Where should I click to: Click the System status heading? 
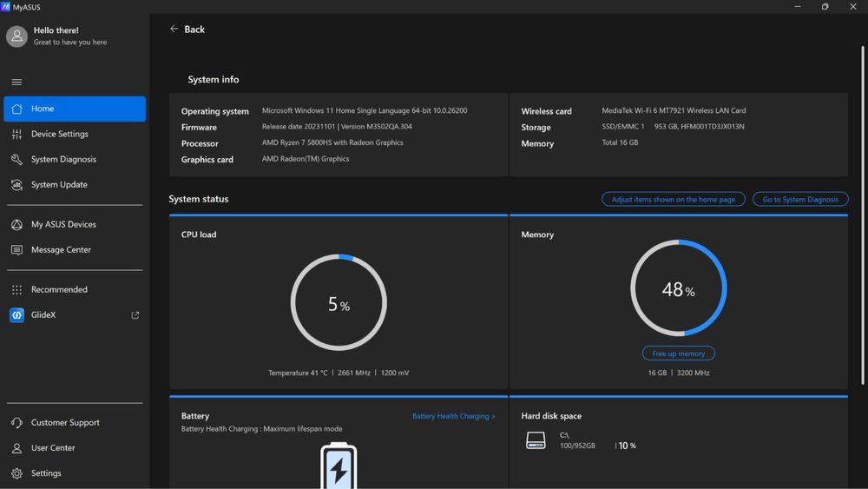(x=199, y=199)
